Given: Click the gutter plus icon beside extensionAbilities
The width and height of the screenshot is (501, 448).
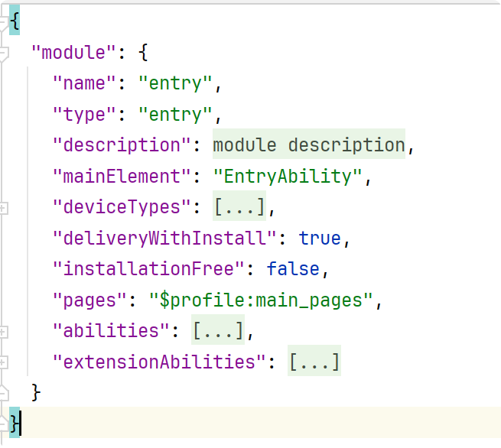Looking at the screenshot, I should [x=2, y=362].
